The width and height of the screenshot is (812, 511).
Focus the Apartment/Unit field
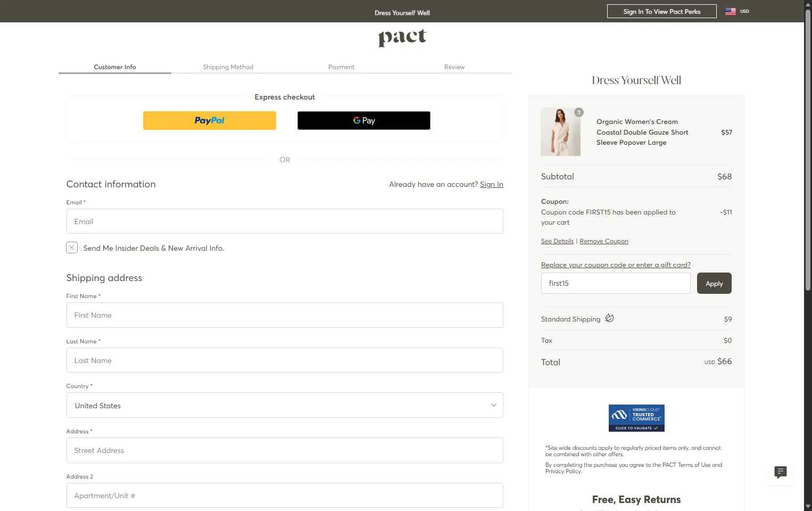(285, 496)
